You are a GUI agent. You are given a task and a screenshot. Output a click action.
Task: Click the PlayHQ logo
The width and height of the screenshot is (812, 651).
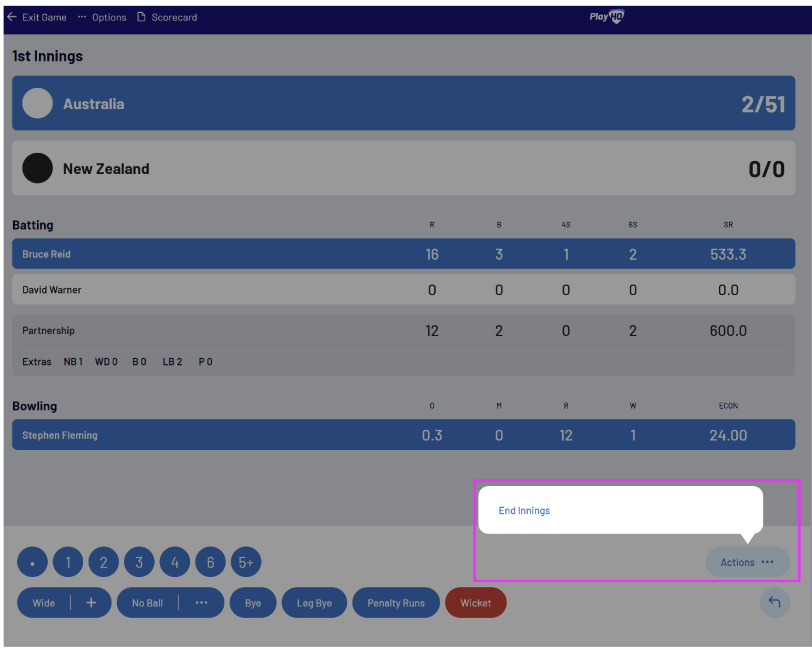coord(607,17)
